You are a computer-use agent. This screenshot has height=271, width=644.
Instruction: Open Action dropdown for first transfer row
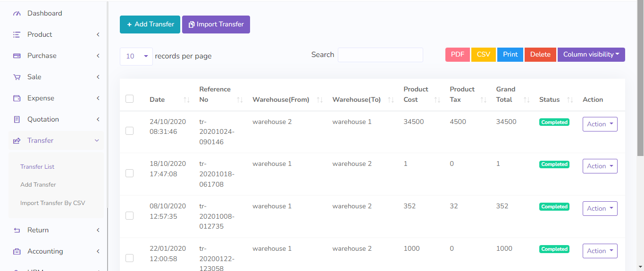(600, 124)
